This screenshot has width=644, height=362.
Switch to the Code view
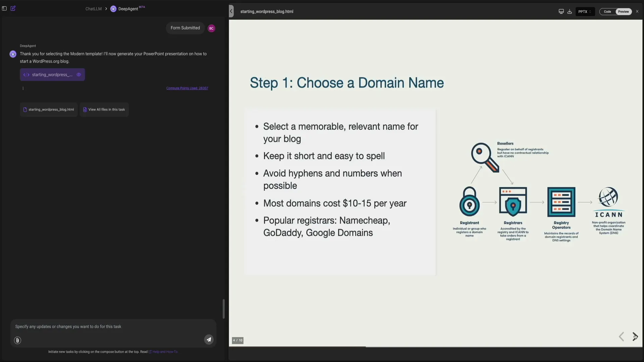point(607,12)
